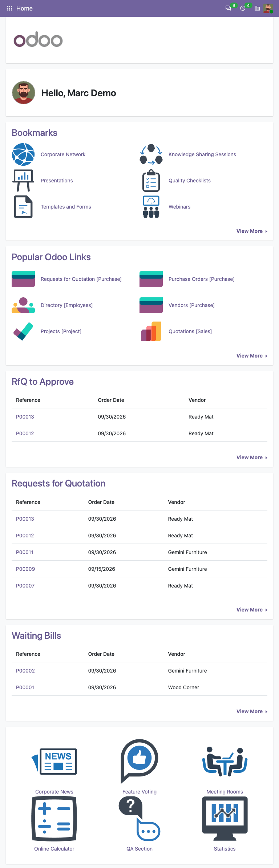Expand Popular Odoo Links with View More
The height and width of the screenshot is (868, 279).
coord(252,356)
